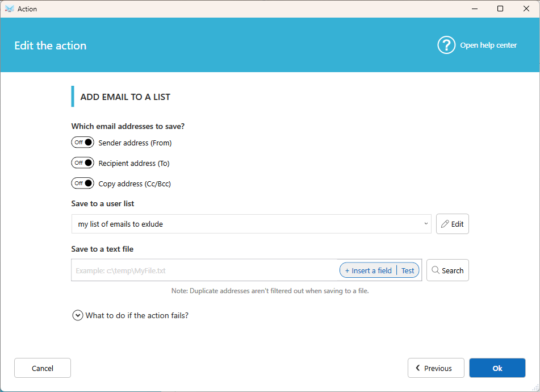Click the window resize grip corner

coord(535,388)
